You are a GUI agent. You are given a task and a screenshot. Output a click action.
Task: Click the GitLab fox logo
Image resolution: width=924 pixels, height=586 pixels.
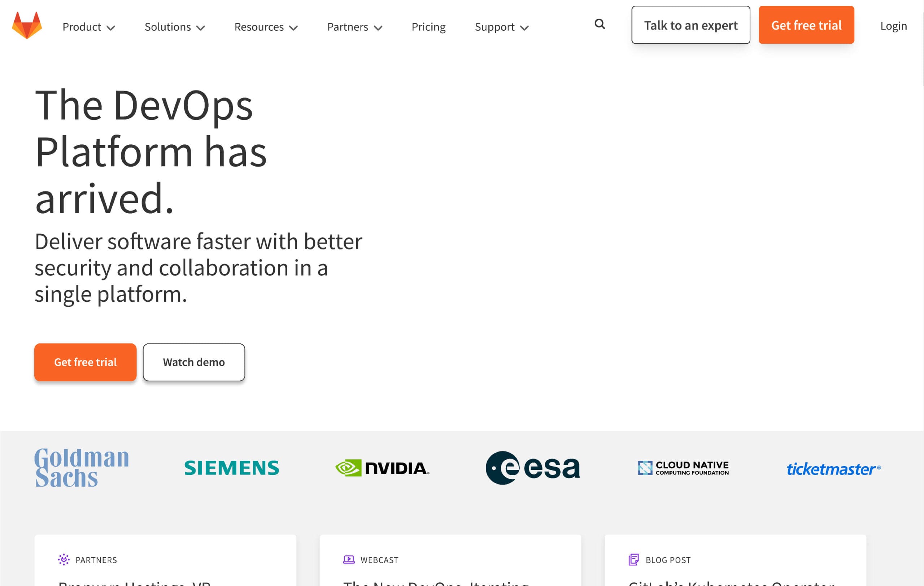(27, 25)
